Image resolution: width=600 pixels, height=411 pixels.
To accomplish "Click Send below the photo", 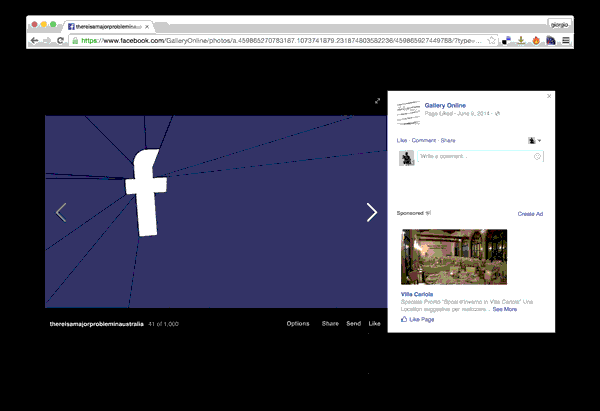I will click(354, 323).
